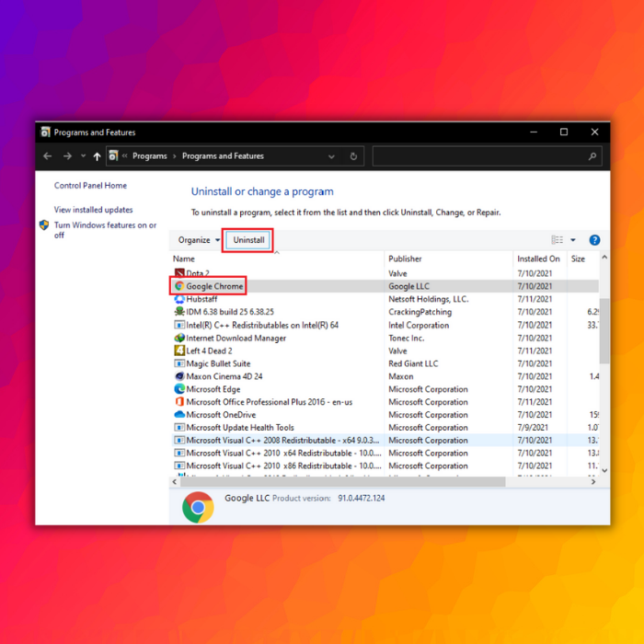Sort by Publisher column header
Image resolution: width=644 pixels, height=644 pixels.
click(x=405, y=259)
